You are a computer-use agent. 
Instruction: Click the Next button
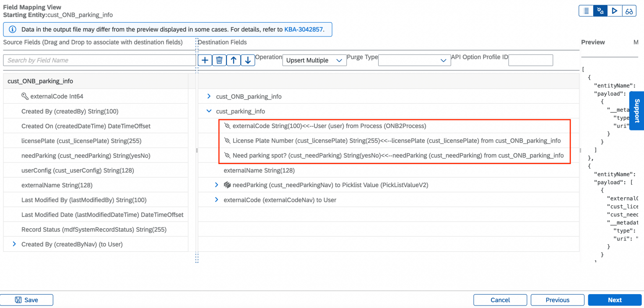(614, 300)
